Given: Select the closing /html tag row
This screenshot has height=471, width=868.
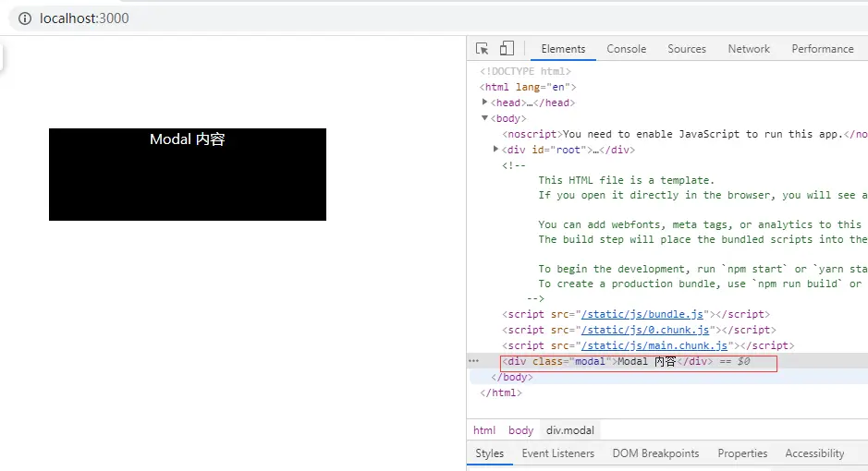Looking at the screenshot, I should pos(501,392).
